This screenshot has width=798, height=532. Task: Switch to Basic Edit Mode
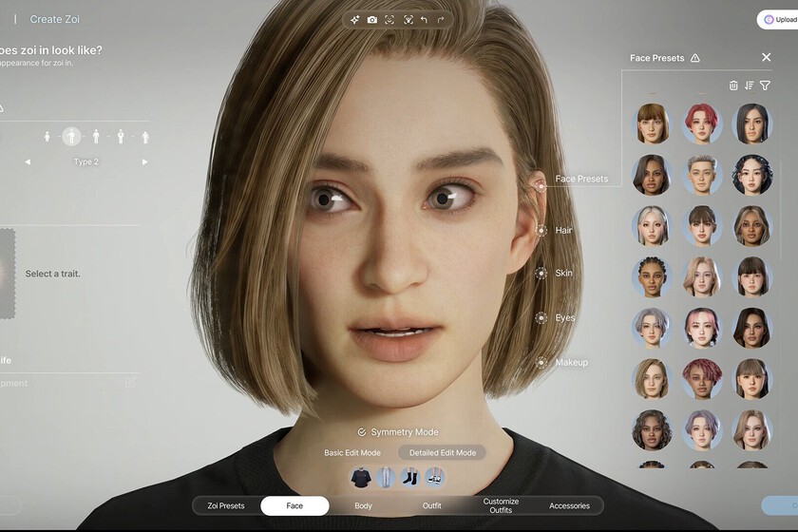tap(352, 452)
